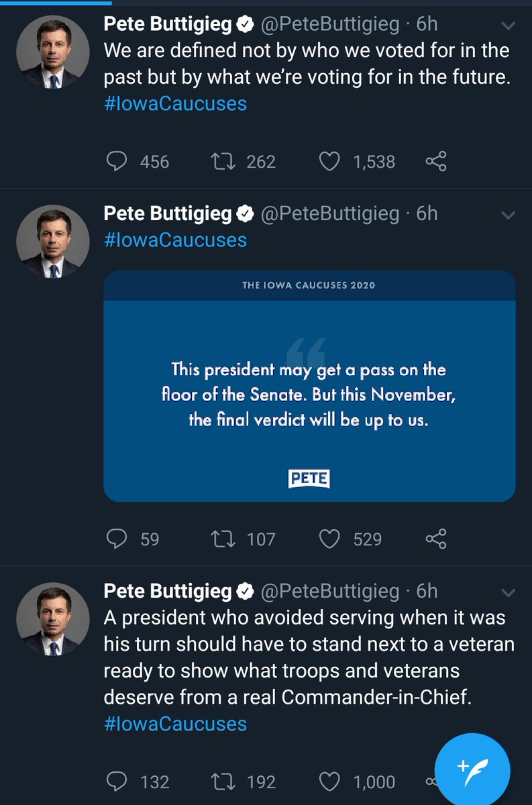The width and height of the screenshot is (532, 805).
Task: Open #IowaCaucuses hashtag in the first tweet
Action: point(175,104)
